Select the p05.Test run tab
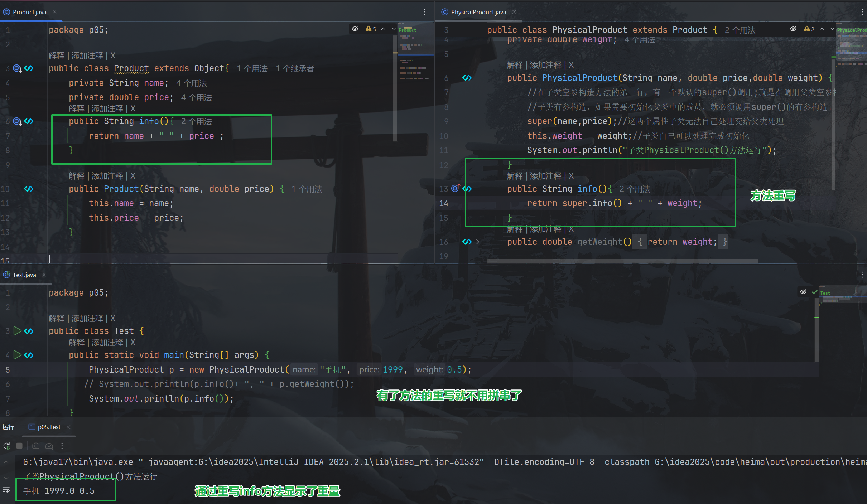 pos(49,427)
